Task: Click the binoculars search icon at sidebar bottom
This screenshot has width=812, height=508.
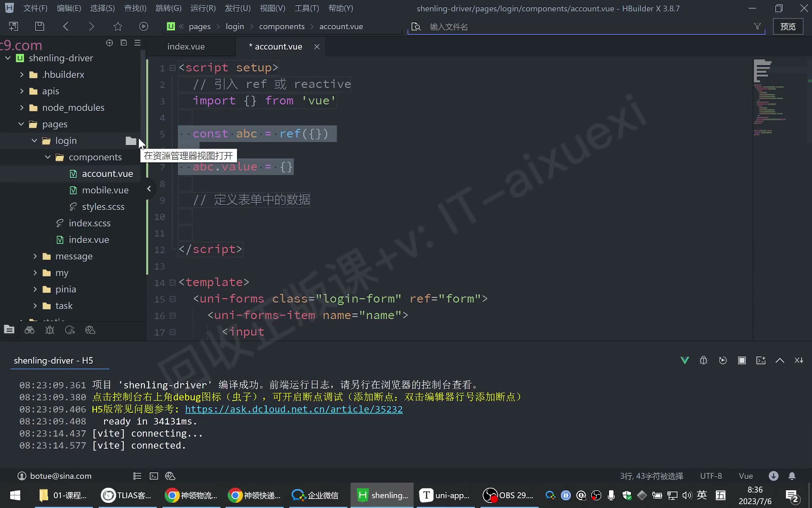Action: point(29,330)
